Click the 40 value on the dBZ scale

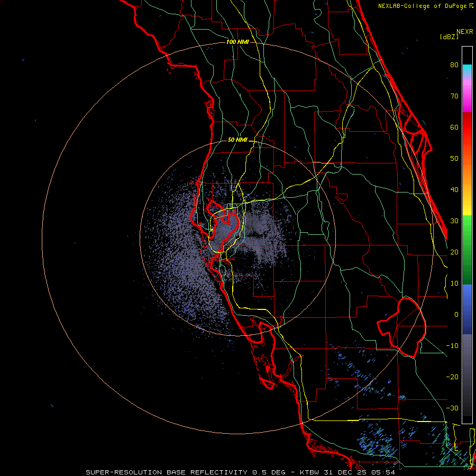click(x=454, y=190)
